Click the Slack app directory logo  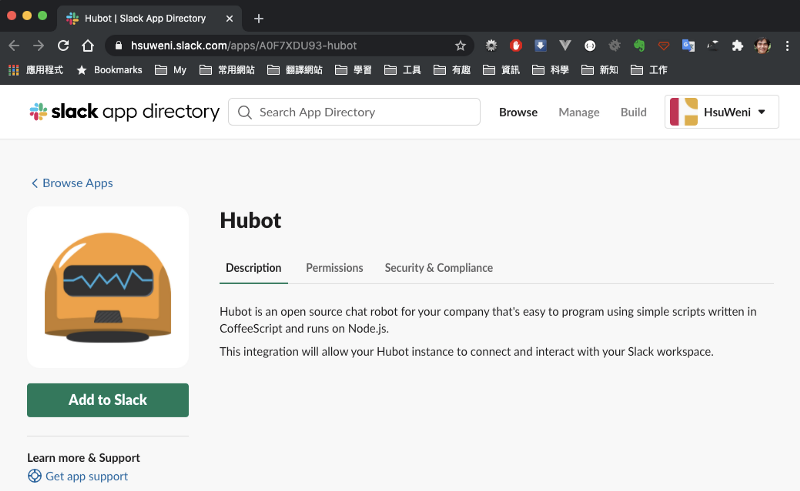(x=124, y=112)
